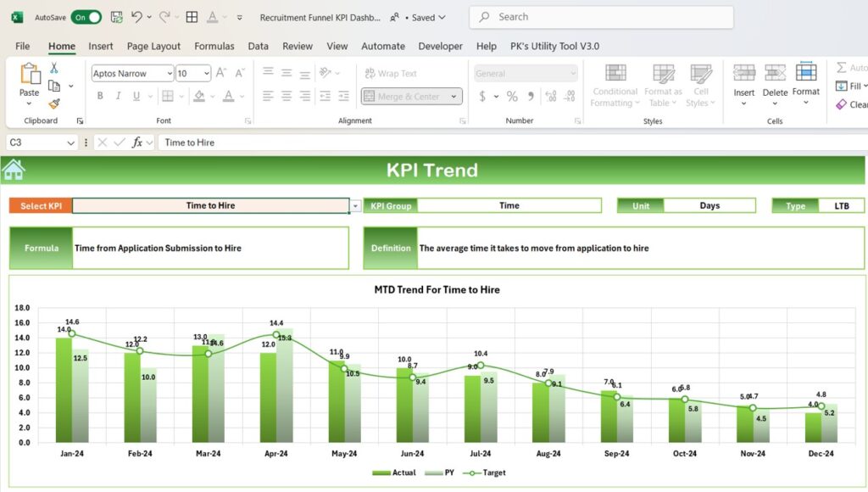Image resolution: width=868 pixels, height=492 pixels.
Task: Click the Search box
Action: [x=601, y=17]
